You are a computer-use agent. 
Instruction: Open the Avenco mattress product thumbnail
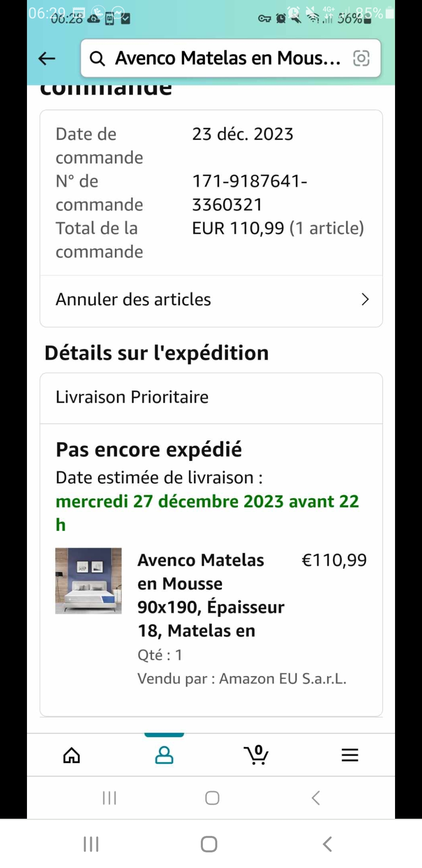[x=88, y=581]
